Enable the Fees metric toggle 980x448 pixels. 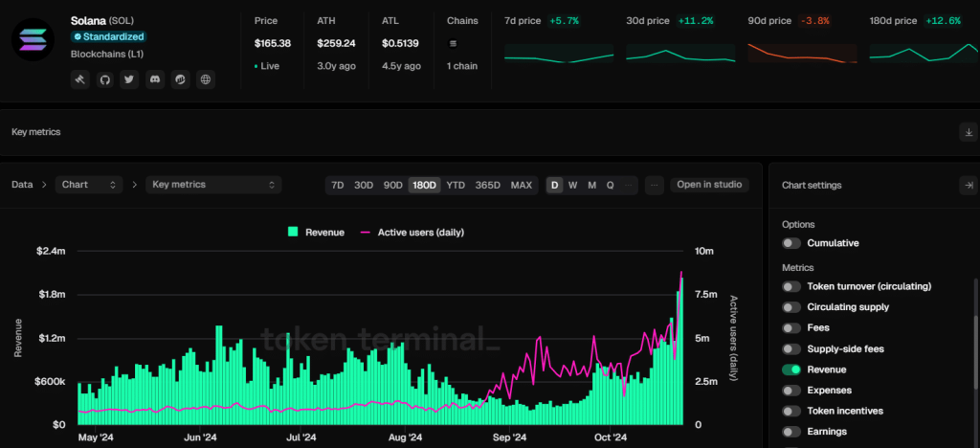(791, 327)
